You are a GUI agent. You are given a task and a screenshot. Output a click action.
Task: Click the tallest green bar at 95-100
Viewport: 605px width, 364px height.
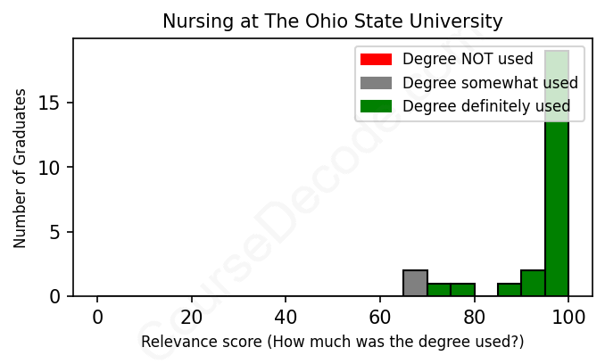(557, 178)
